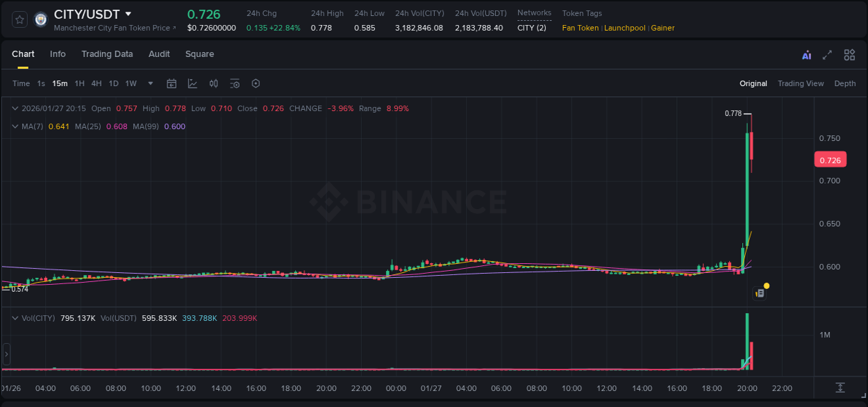The width and height of the screenshot is (868, 407).
Task: Click the Fan Token tag link
Action: pos(580,28)
